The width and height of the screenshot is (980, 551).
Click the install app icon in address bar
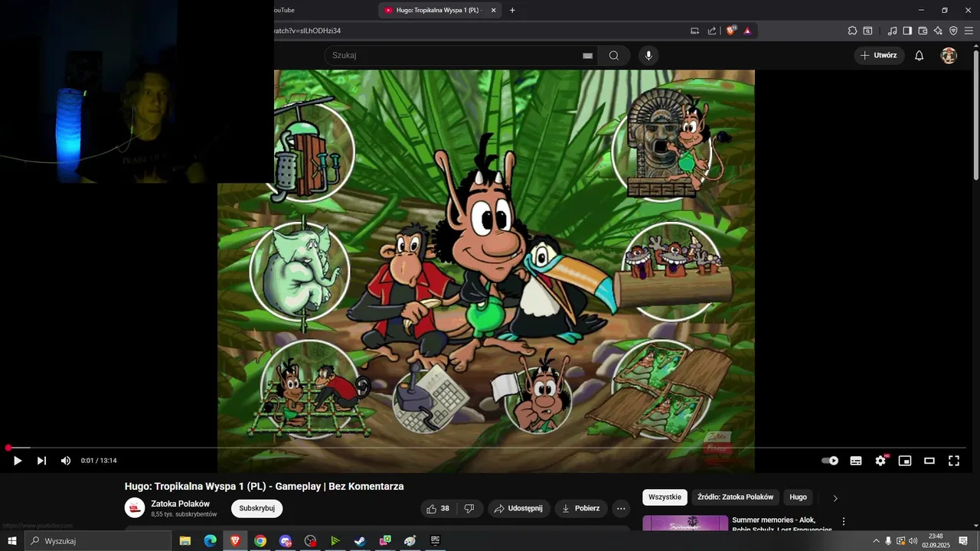[x=694, y=31]
